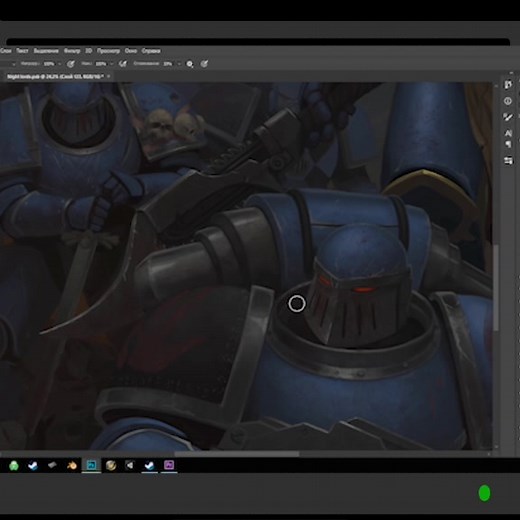
Task: Open the first Steam taskbar icon
Action: [33, 465]
